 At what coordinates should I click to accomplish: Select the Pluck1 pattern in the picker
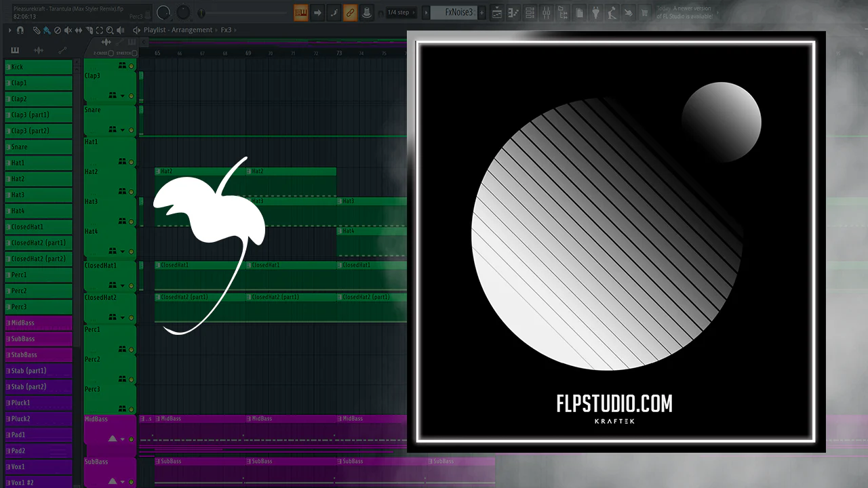click(39, 403)
